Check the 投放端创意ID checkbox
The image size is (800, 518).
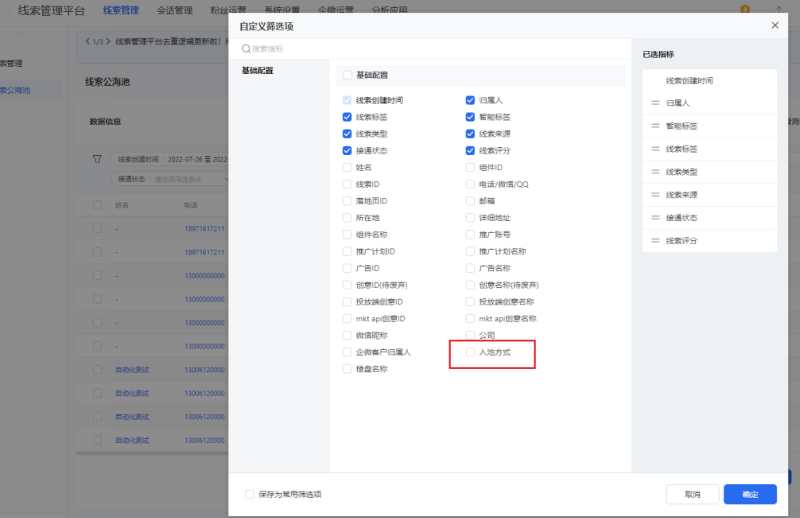347,302
